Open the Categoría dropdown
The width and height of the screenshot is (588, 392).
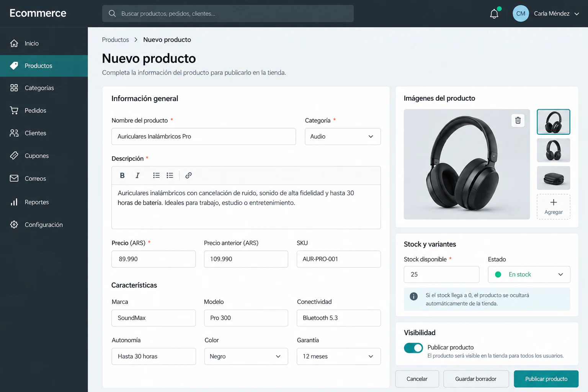[x=343, y=136]
